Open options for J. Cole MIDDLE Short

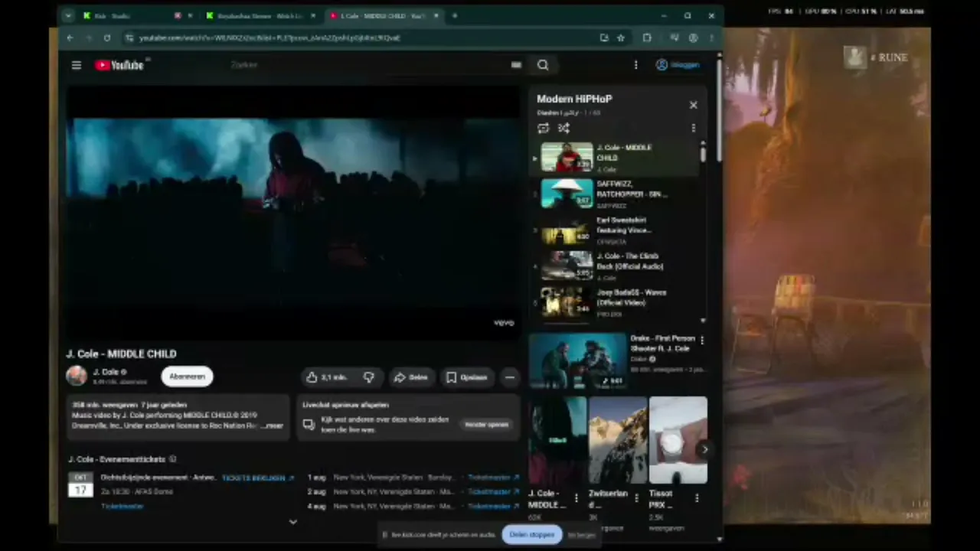click(576, 498)
